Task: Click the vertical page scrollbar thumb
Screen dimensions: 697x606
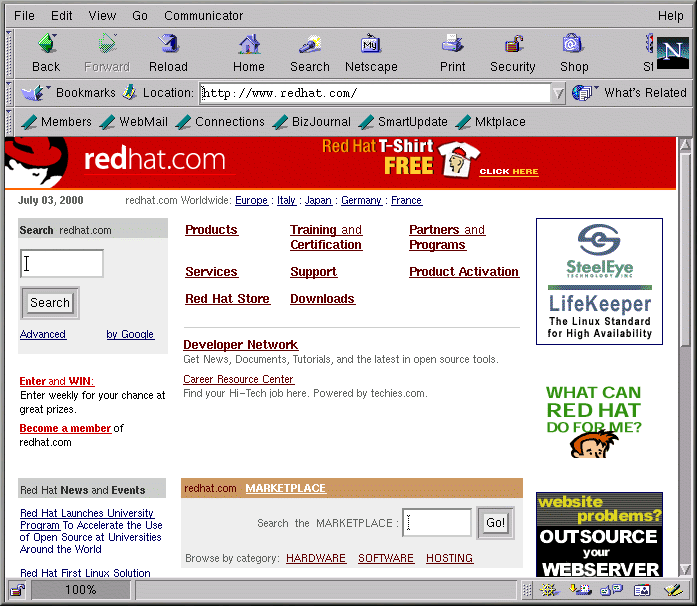Action: (685, 245)
